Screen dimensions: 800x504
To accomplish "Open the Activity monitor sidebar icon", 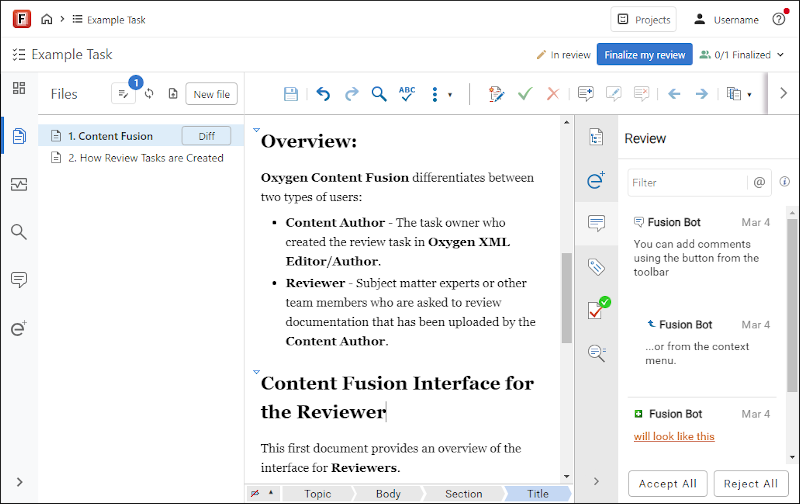I will 19,184.
